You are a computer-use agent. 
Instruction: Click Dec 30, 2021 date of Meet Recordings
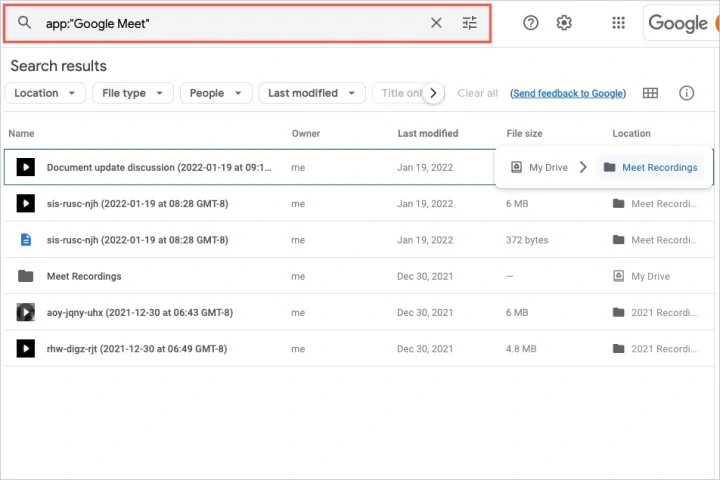point(425,276)
